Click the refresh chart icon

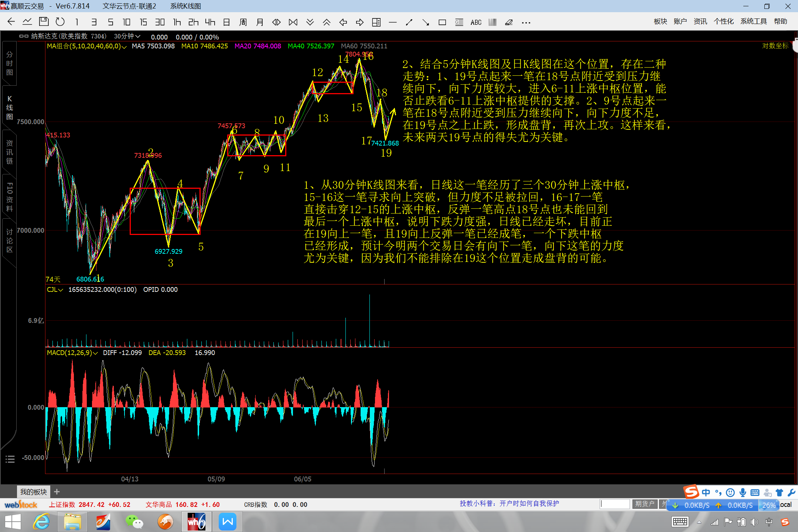pos(60,22)
